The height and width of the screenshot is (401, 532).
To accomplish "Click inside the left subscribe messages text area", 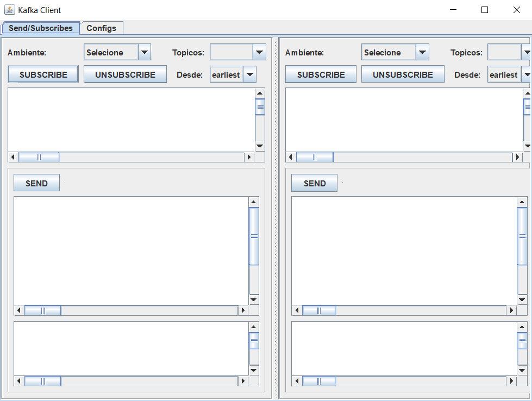I will [132, 120].
